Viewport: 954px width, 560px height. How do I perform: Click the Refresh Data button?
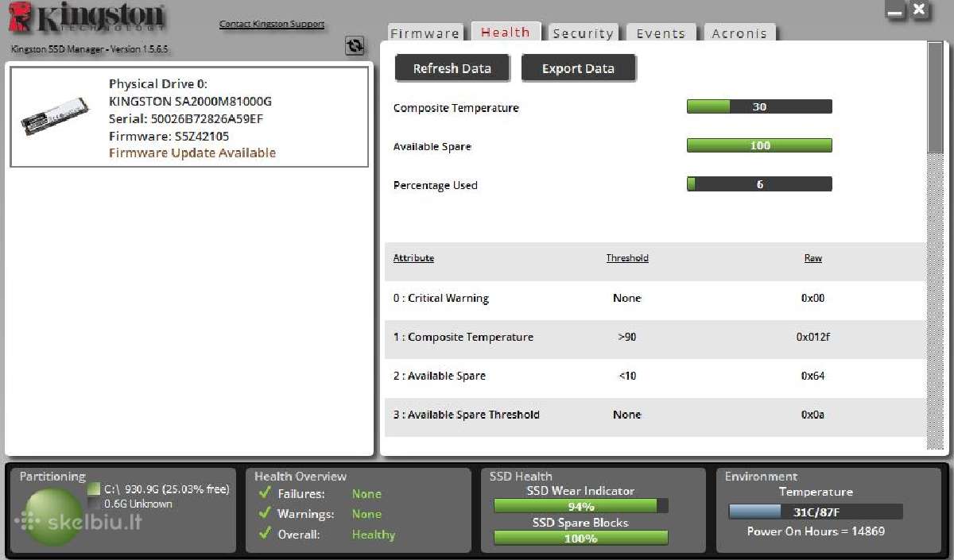click(452, 68)
